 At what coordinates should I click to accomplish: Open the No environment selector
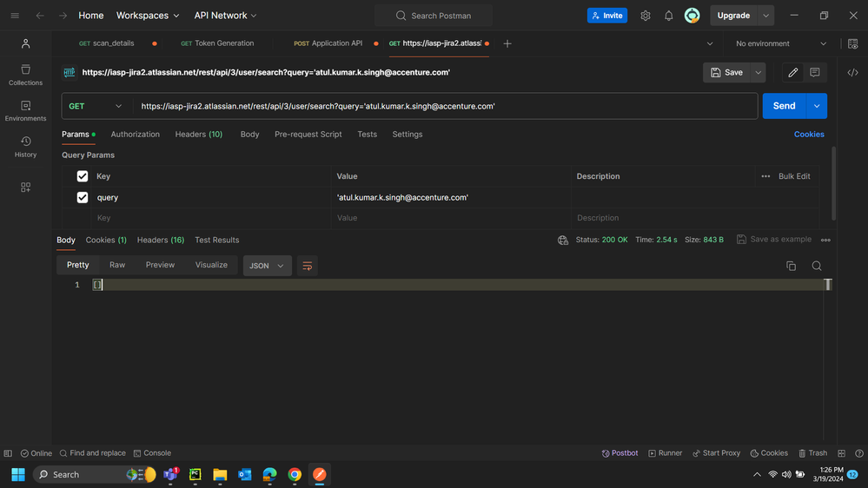click(x=780, y=43)
